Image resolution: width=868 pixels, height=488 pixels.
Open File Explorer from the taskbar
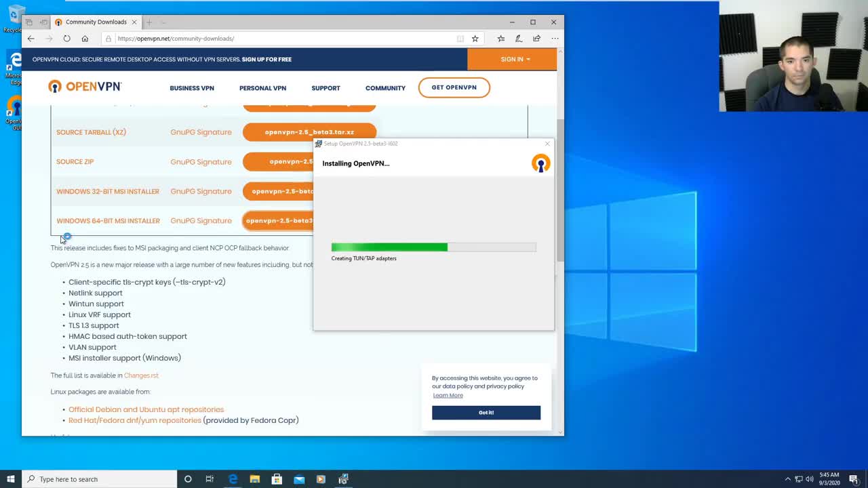[x=255, y=479]
